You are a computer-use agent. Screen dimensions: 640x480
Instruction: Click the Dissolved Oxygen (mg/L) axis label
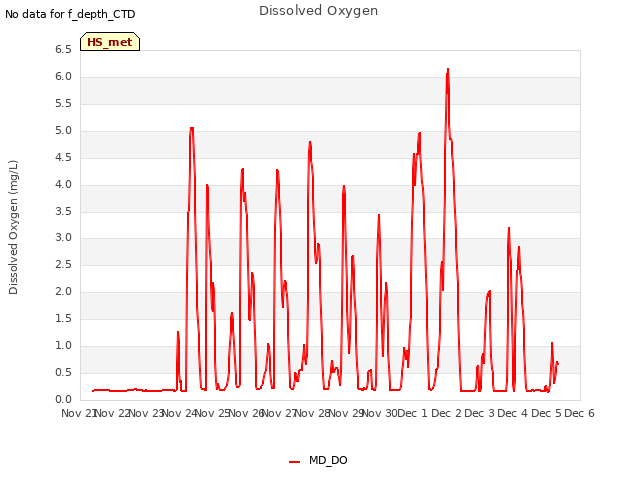(x=13, y=227)
